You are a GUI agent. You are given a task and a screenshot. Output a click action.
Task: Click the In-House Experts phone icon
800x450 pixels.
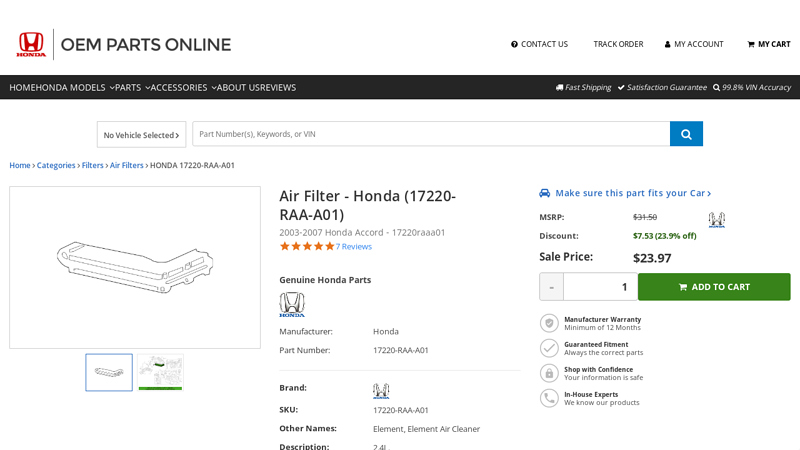(x=549, y=398)
